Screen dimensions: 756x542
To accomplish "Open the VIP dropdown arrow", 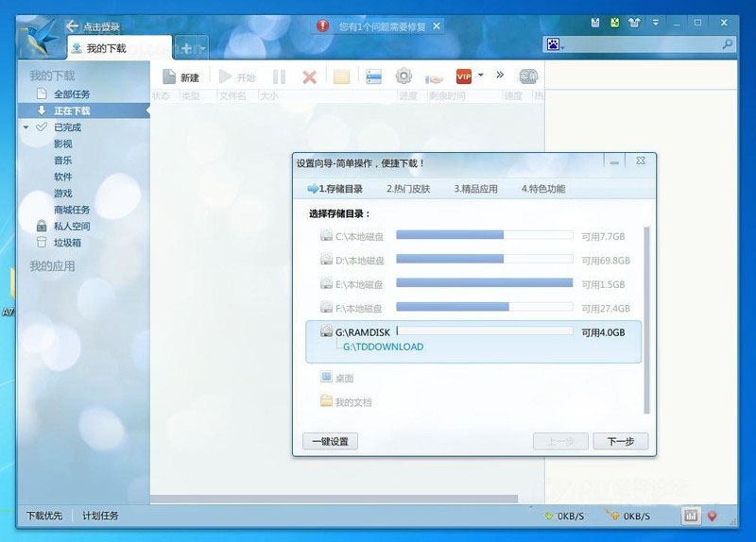I will (x=481, y=76).
